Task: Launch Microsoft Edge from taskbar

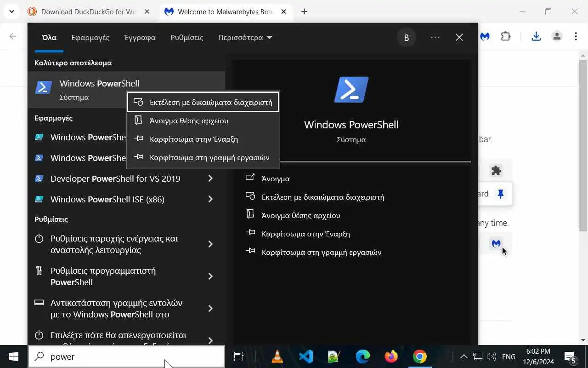Action: (x=363, y=356)
